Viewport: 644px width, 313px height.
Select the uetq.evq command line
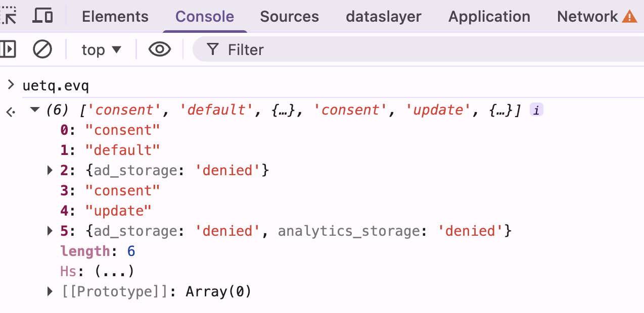click(56, 86)
